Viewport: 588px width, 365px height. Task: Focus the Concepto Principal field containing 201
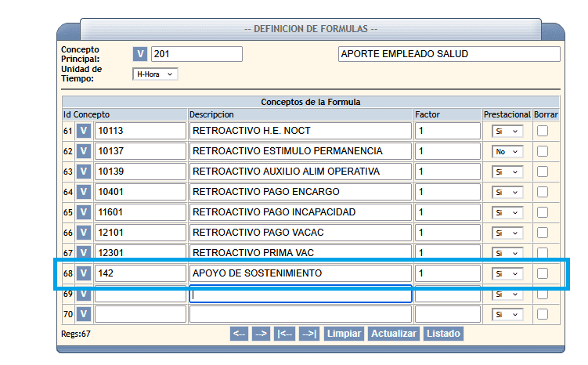[x=197, y=54]
